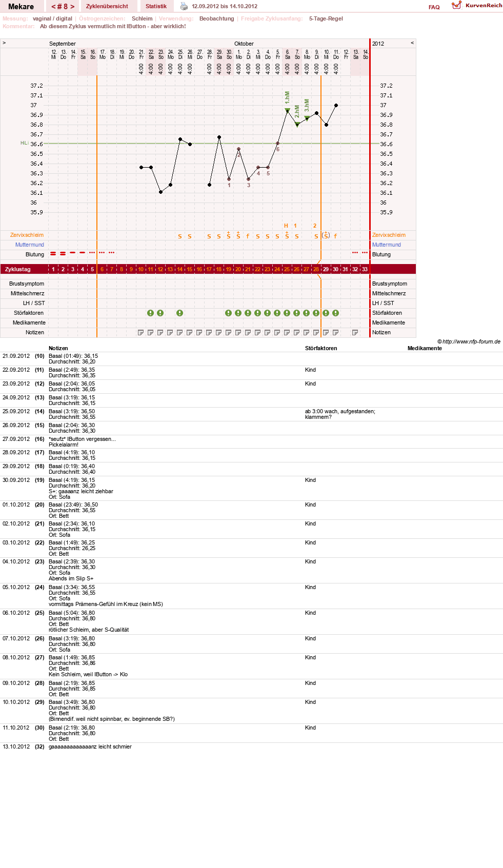Screen dimensions: 503x868
Task: Click the 1.hM green triangle marker
Action: (287, 110)
